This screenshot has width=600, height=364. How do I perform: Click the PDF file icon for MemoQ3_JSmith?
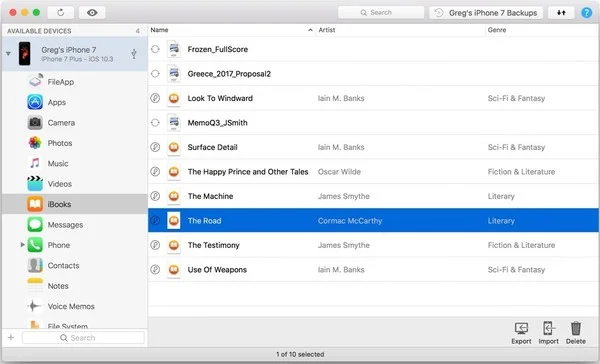coord(174,122)
